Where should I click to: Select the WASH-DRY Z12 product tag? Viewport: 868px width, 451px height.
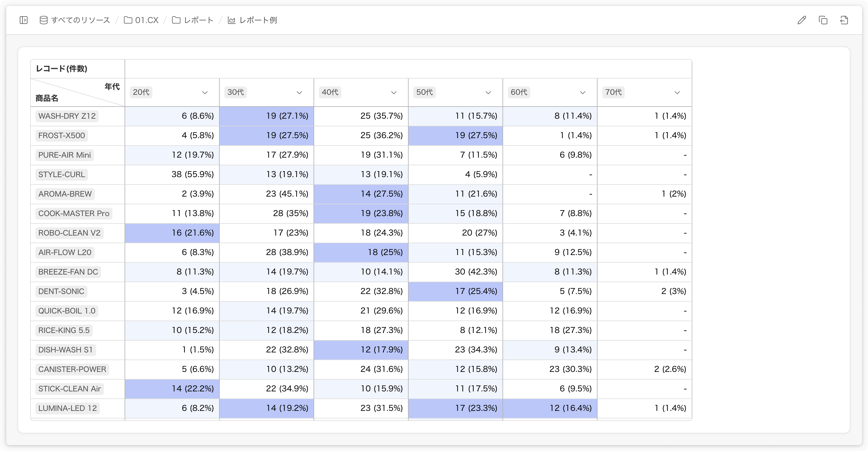[67, 116]
